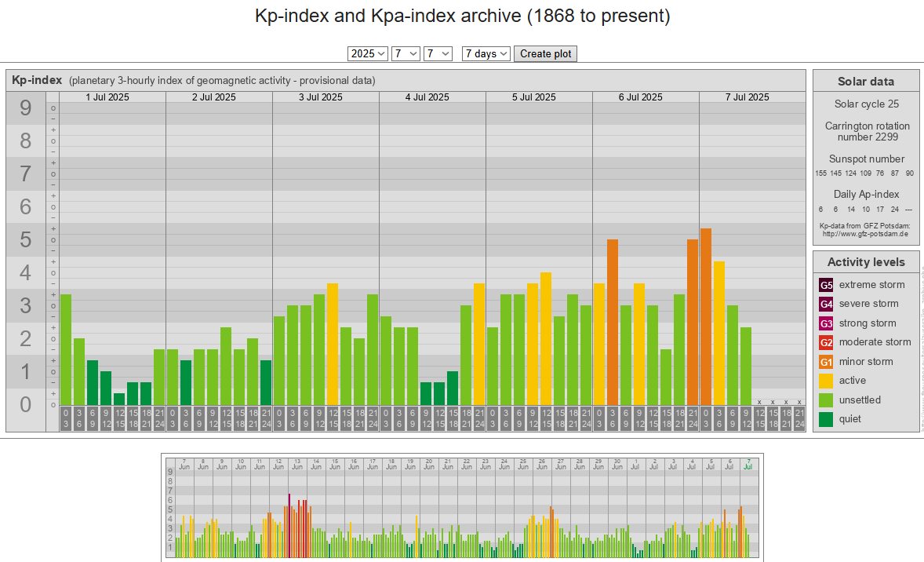Click the 'Activity levels' panel heading
The width and height of the screenshot is (924, 562).
click(866, 262)
